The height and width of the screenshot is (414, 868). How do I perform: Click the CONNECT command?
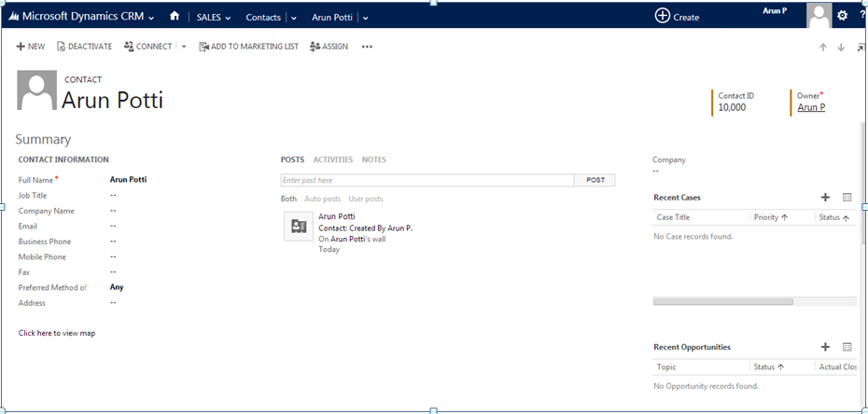pos(147,47)
